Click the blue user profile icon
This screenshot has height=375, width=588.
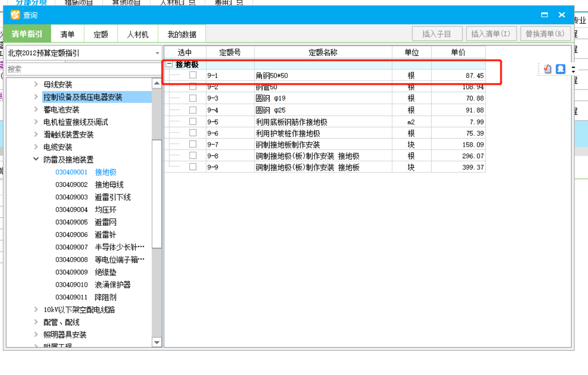[x=560, y=69]
